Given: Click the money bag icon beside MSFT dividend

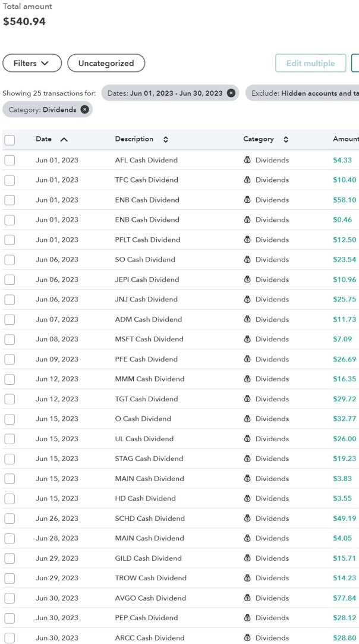Looking at the screenshot, I should [x=247, y=339].
